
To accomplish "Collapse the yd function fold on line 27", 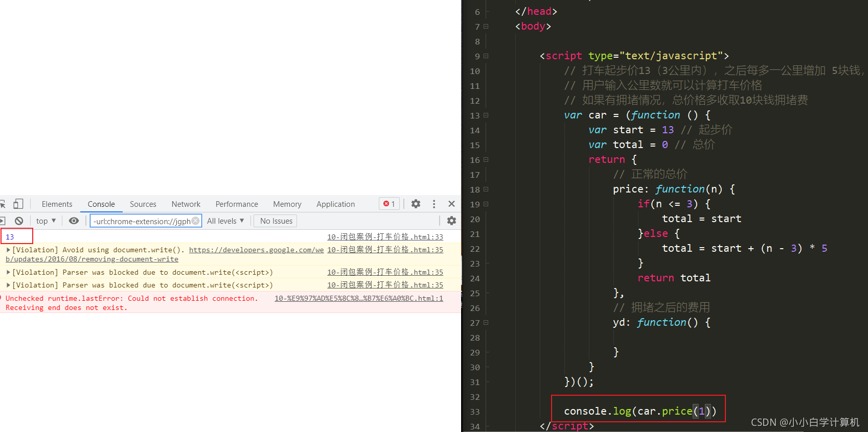I will [486, 322].
